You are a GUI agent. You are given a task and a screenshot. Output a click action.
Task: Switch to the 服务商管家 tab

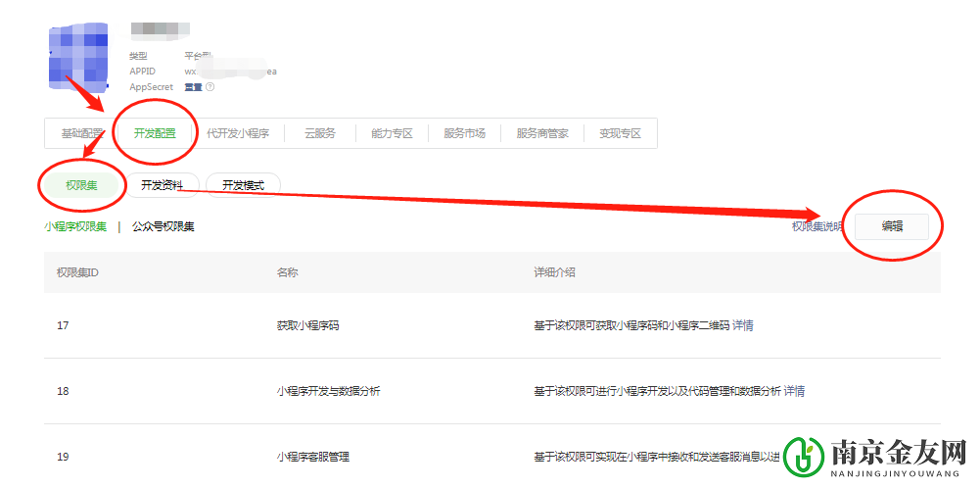542,133
